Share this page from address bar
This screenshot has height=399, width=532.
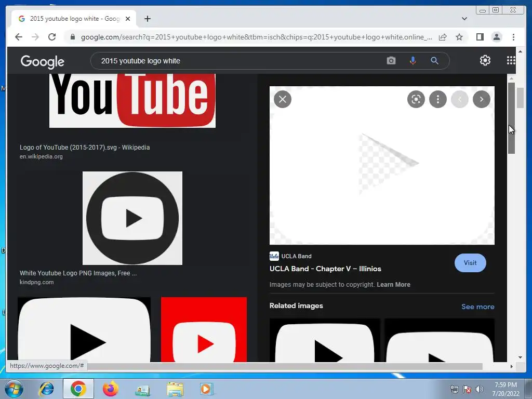click(x=443, y=37)
